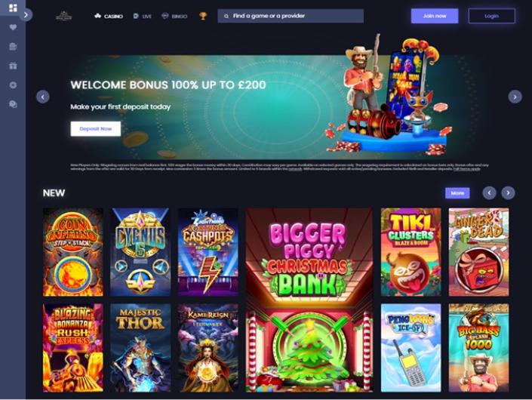Open the briefcase icon in sidebar
The height and width of the screenshot is (400, 532).
pos(13,47)
